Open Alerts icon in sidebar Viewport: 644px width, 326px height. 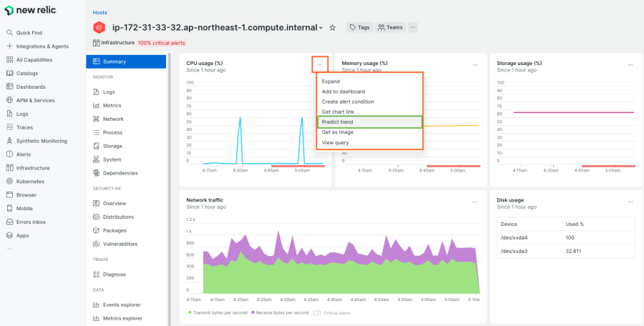[x=9, y=154]
